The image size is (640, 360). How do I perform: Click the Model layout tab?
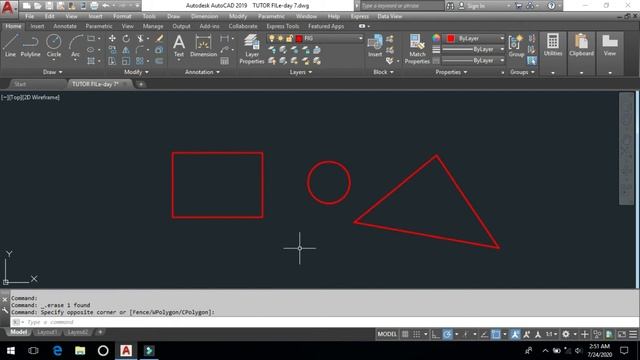click(19, 332)
